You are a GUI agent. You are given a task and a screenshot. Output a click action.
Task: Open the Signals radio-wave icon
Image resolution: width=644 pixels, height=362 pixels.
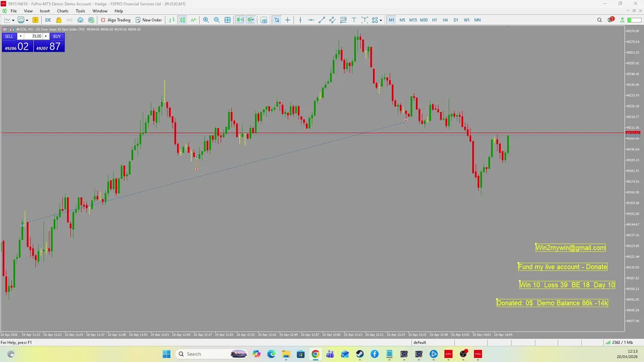(69, 20)
